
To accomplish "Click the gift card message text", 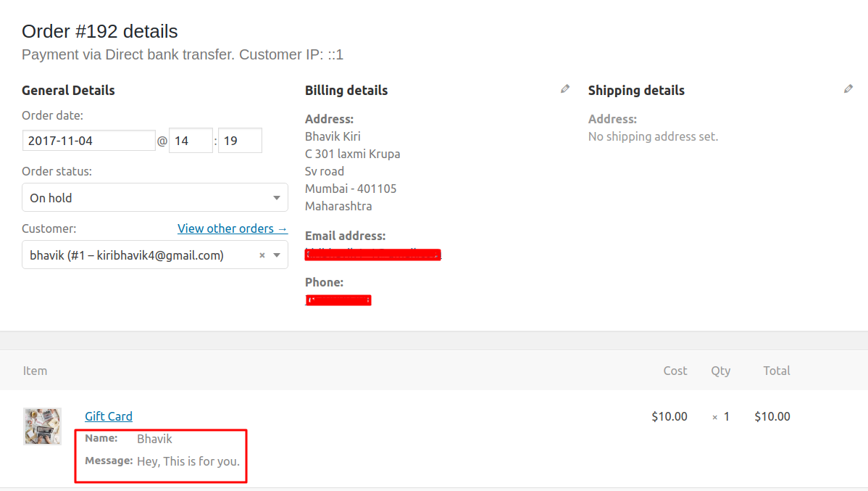I will pyautogui.click(x=188, y=461).
